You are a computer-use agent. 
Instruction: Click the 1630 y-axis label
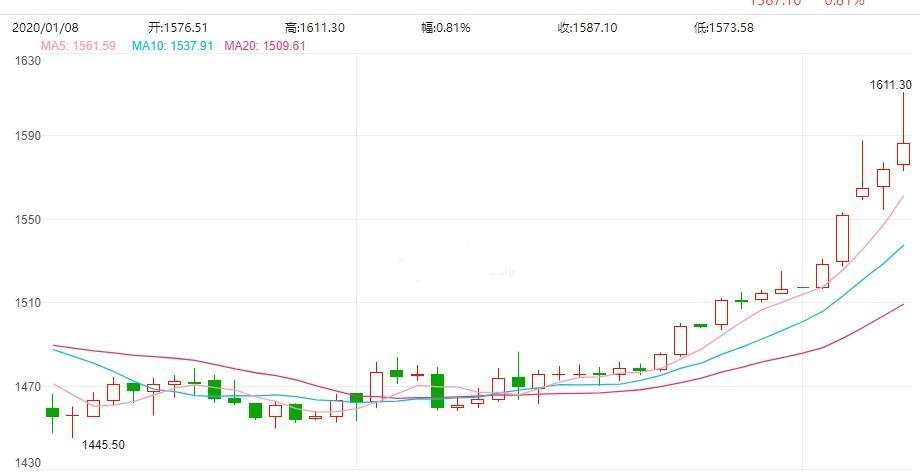click(28, 61)
